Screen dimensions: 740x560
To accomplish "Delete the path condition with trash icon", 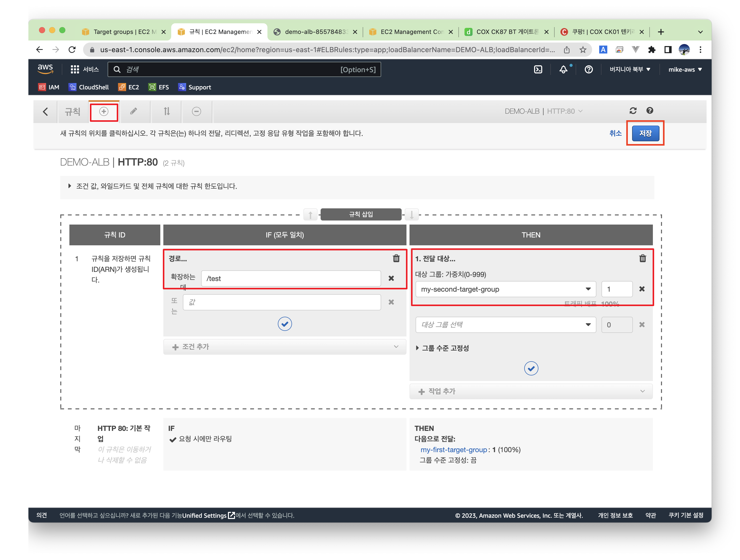I will pos(396,258).
